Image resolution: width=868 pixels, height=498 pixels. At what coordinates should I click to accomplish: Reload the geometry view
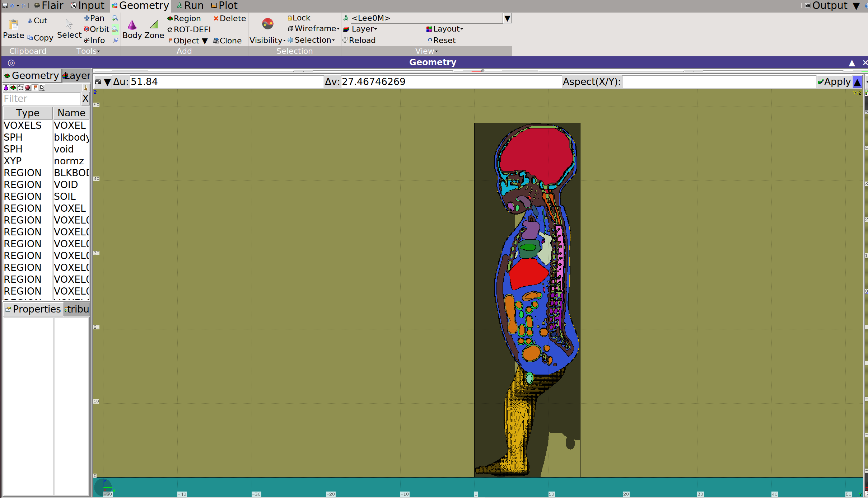click(359, 40)
